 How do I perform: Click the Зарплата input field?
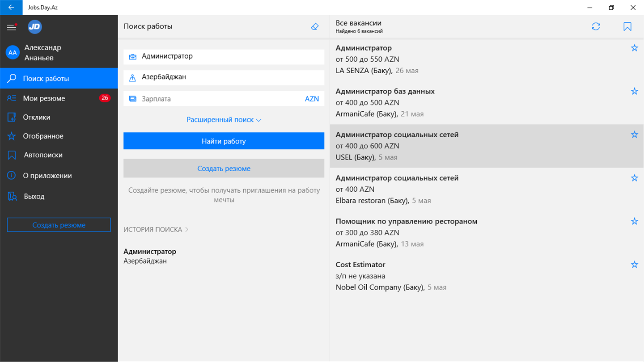tap(219, 99)
